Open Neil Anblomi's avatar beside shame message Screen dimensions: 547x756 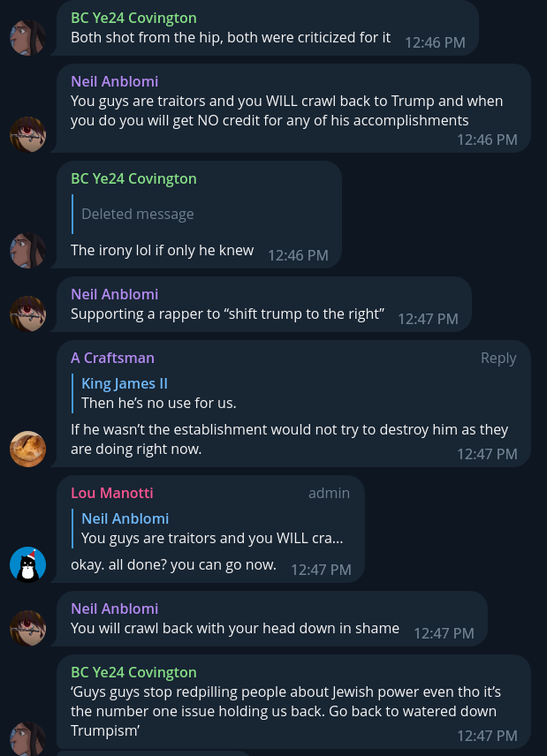click(x=28, y=628)
